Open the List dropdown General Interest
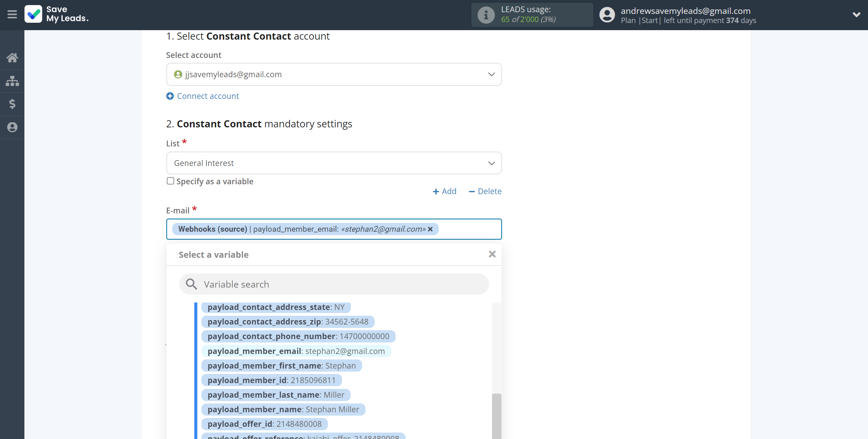 click(x=334, y=163)
